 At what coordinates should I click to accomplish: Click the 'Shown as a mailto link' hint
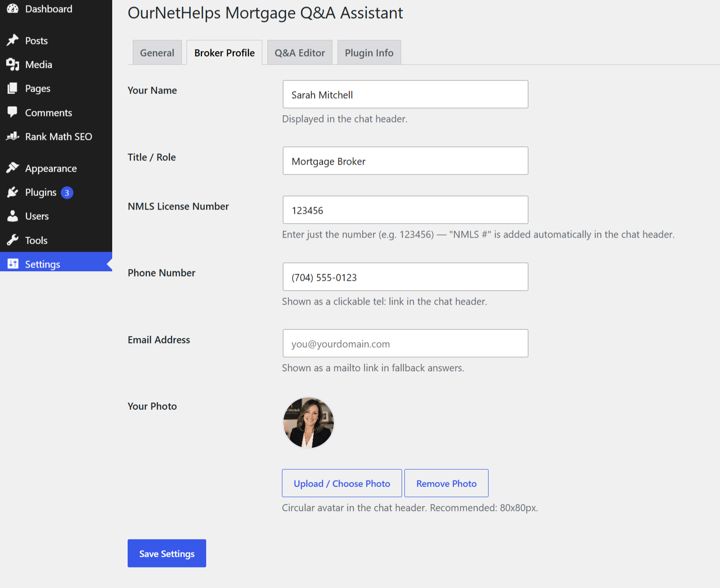373,368
